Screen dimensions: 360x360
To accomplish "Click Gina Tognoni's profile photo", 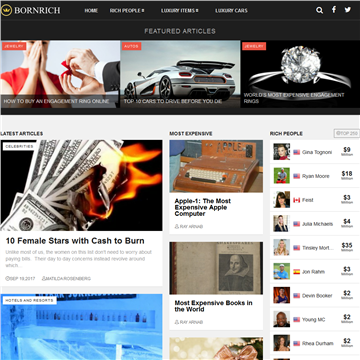I will (x=282, y=152).
